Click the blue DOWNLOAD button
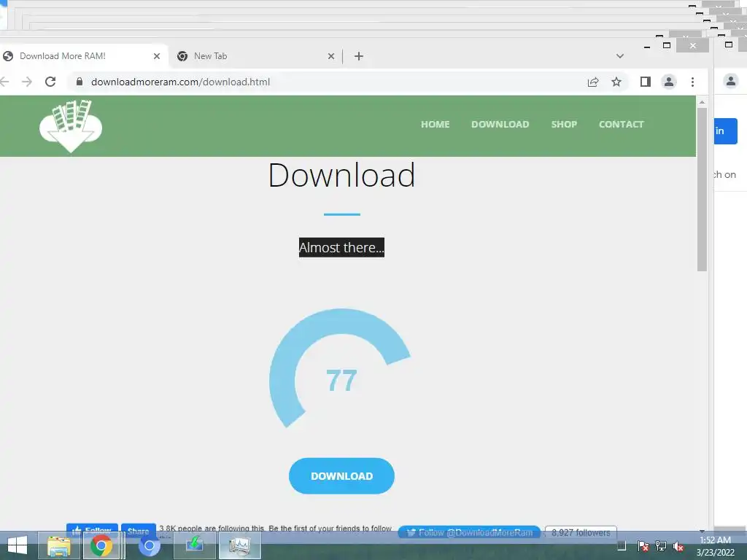 (341, 475)
